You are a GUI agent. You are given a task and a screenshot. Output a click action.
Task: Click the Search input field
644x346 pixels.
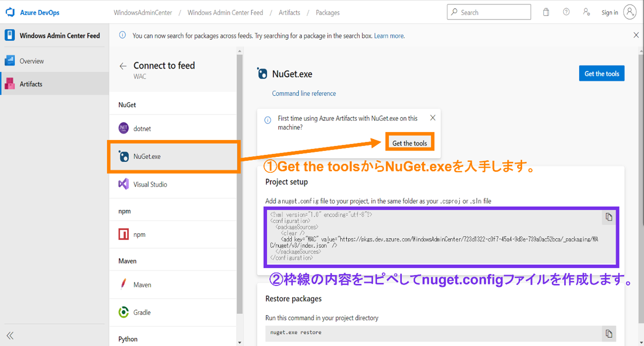(489, 12)
